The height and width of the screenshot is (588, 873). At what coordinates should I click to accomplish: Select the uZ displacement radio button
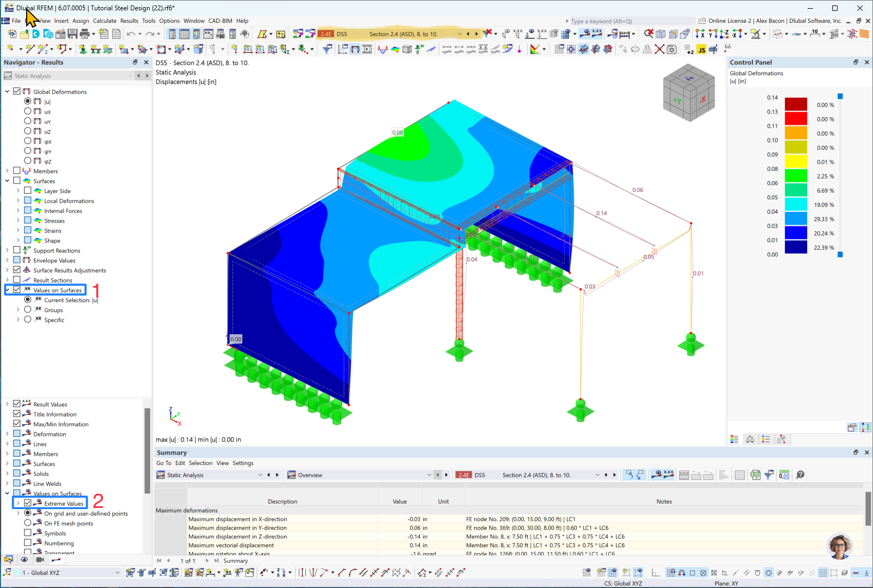27,131
